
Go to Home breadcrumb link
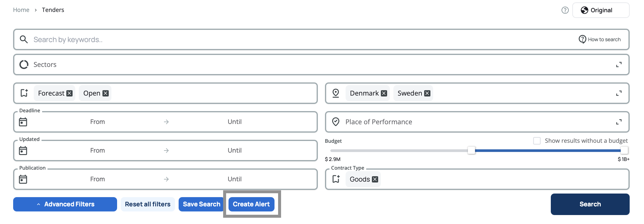21,10
